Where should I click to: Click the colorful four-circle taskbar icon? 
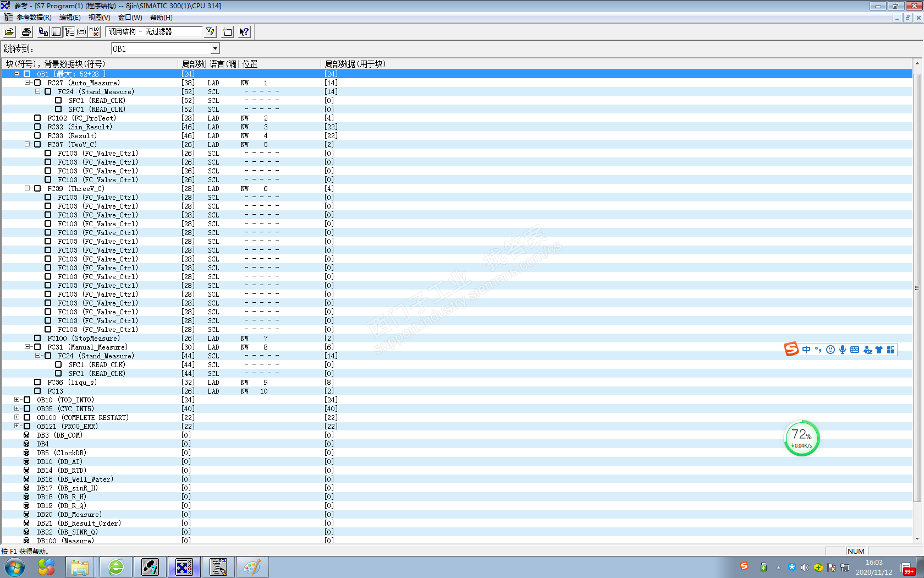coord(46,567)
